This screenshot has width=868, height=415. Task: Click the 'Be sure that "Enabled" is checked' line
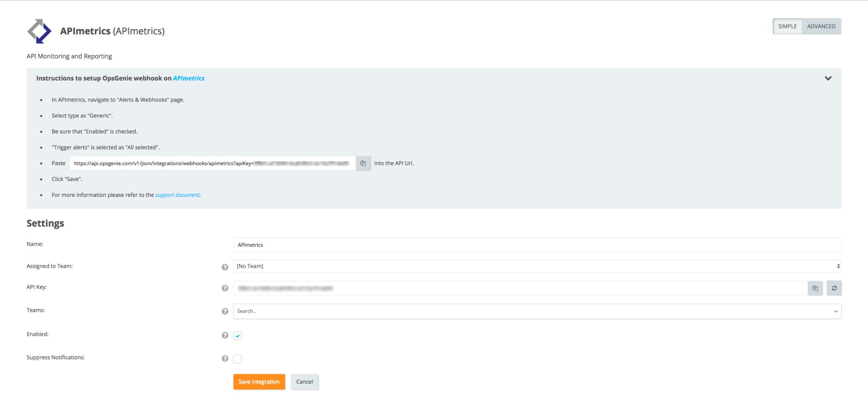point(95,132)
